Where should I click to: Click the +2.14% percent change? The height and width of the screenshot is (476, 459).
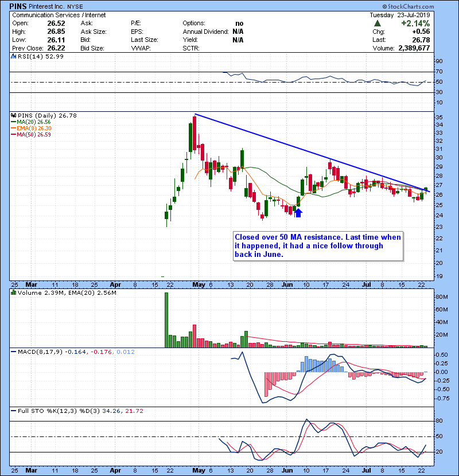click(x=415, y=24)
